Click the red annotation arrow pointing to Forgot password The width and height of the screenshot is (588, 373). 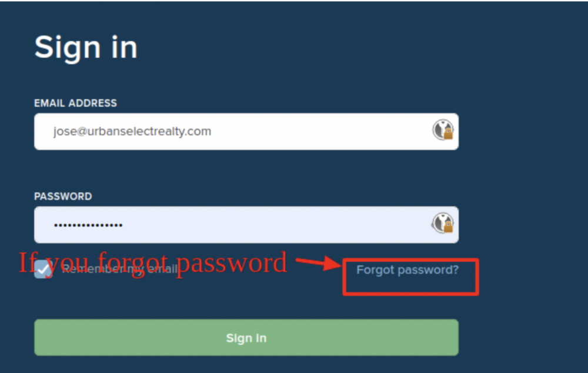[318, 262]
